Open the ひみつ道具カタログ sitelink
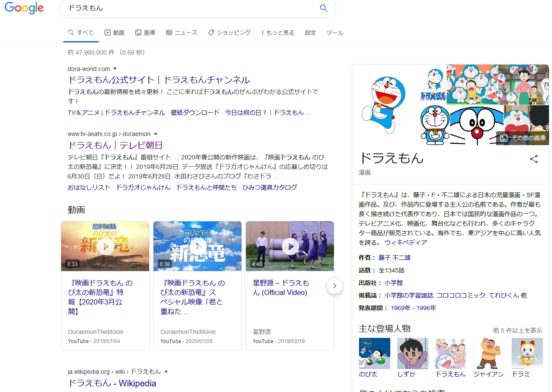Viewport: 552px width, 392px height. point(270,188)
